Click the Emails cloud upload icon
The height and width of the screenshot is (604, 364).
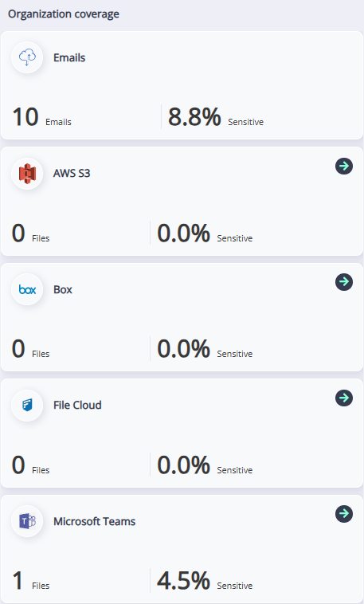pyautogui.click(x=27, y=58)
